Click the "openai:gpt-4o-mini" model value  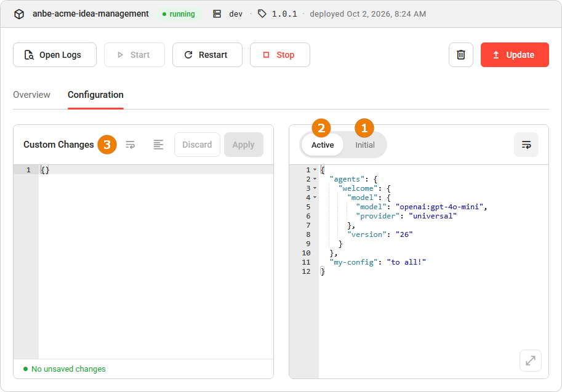point(440,207)
